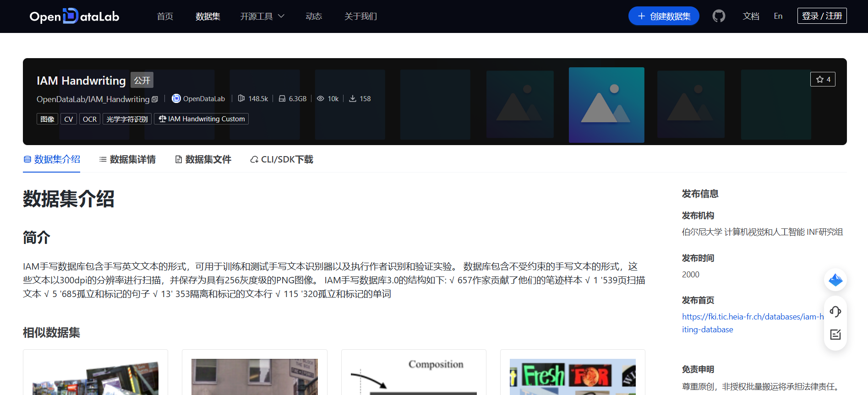Click the file count icon beside 148.5k

(241, 98)
